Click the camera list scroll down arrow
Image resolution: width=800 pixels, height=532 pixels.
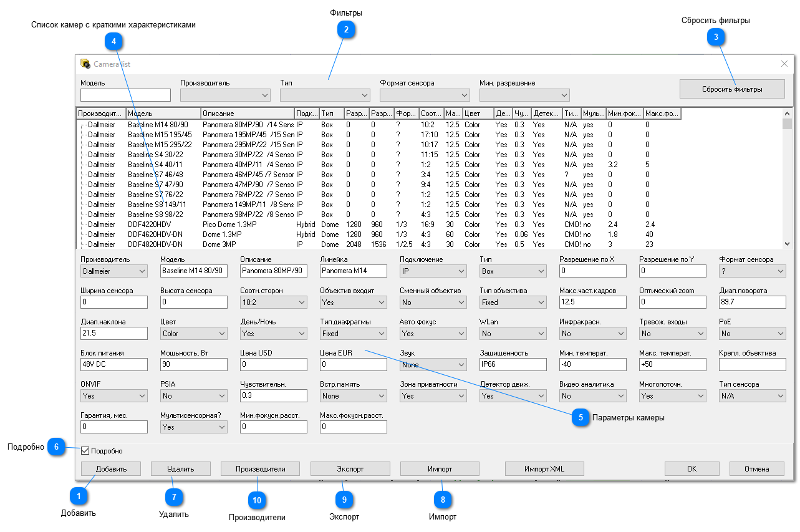click(x=787, y=244)
